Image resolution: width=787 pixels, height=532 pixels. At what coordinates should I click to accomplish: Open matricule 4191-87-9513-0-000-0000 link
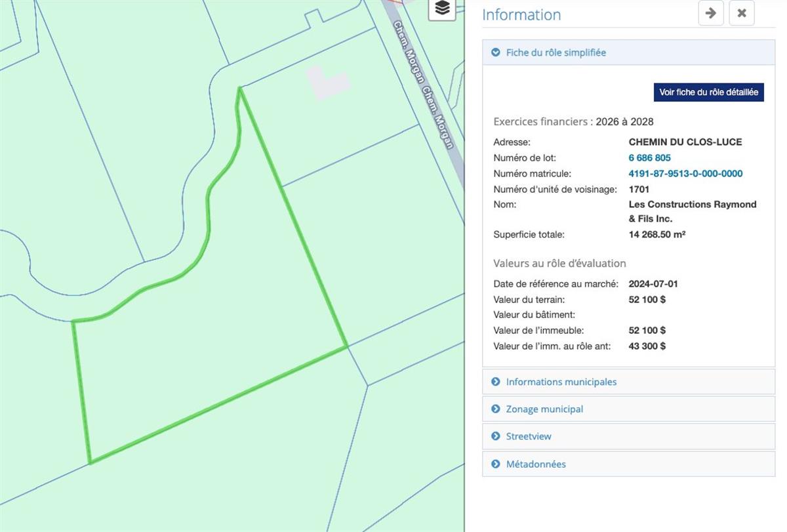(x=685, y=174)
